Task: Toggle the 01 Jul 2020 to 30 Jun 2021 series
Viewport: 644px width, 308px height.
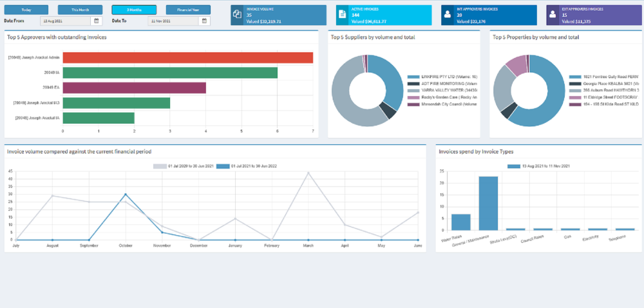Action: coord(183,166)
